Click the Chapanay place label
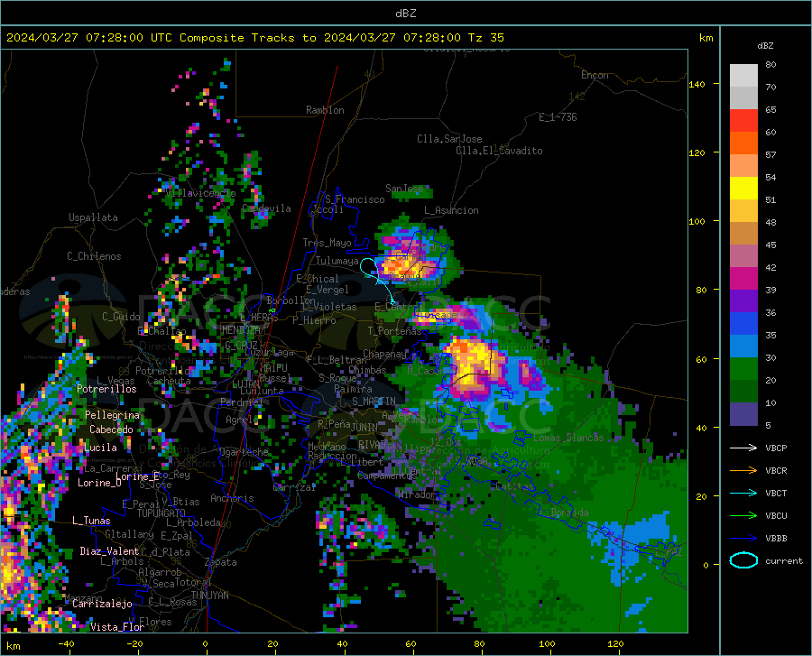Viewport: 812px width, 656px height. (x=384, y=354)
